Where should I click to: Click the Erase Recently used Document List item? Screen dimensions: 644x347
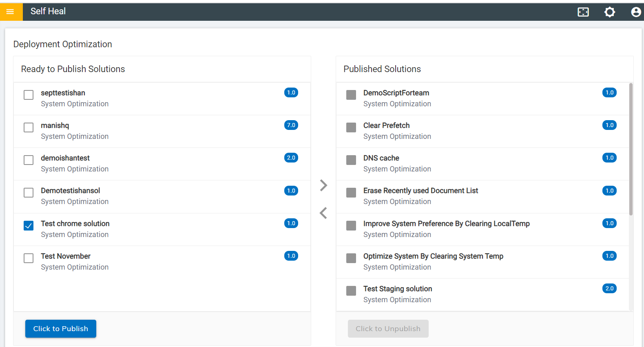pos(420,191)
